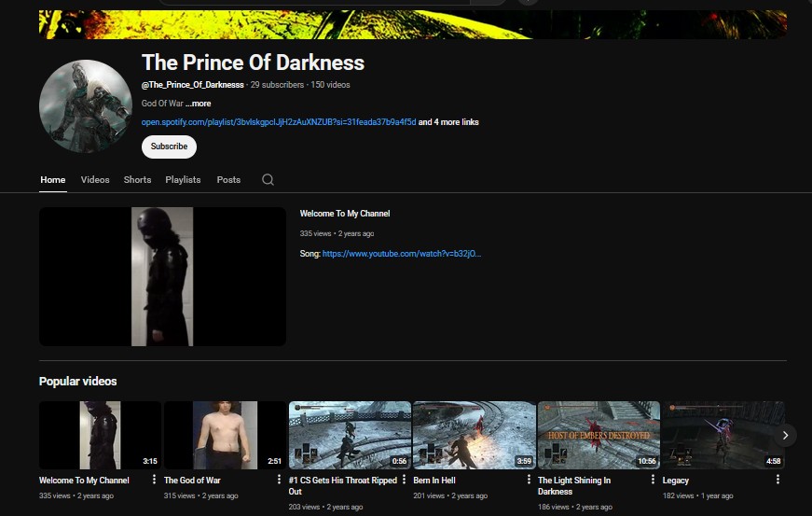Click the @The_Prince_Of_Darknesss handle
Image resolution: width=812 pixels, height=516 pixels.
point(193,85)
